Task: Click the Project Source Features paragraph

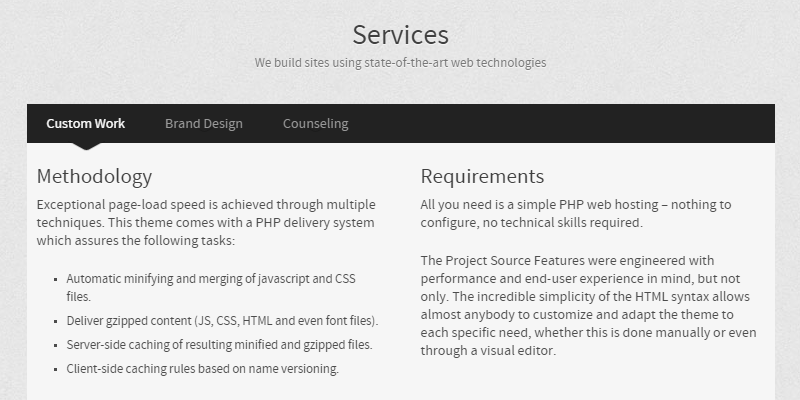Action: (x=588, y=306)
